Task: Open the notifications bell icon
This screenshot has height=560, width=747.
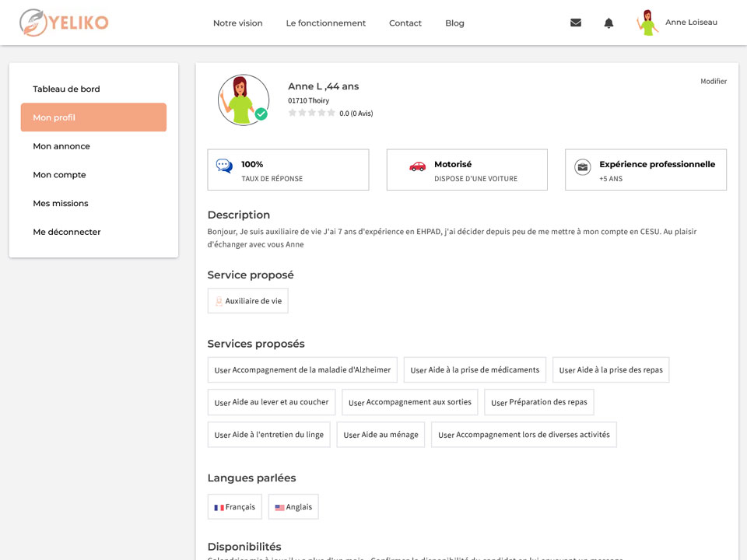Action: tap(608, 23)
